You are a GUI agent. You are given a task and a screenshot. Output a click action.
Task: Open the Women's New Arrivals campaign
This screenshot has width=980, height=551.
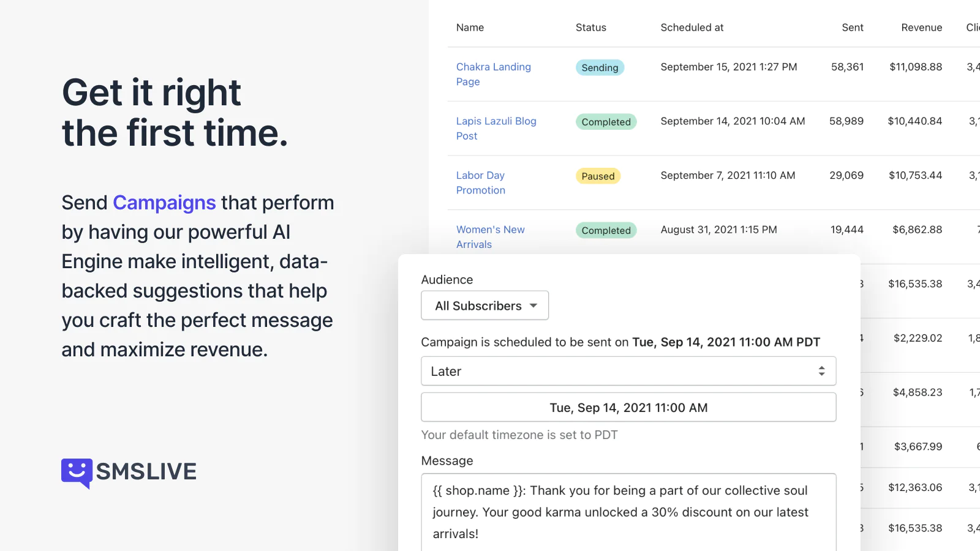(x=490, y=237)
